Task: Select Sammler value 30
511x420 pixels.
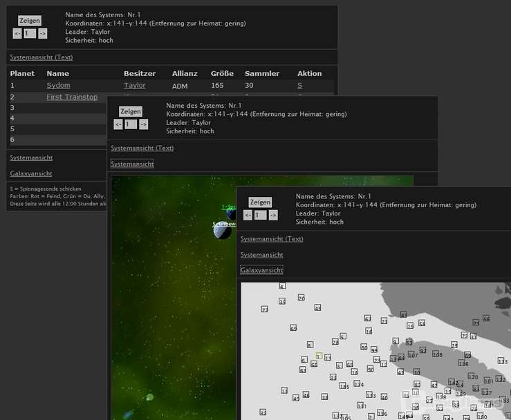Action: pyautogui.click(x=249, y=85)
